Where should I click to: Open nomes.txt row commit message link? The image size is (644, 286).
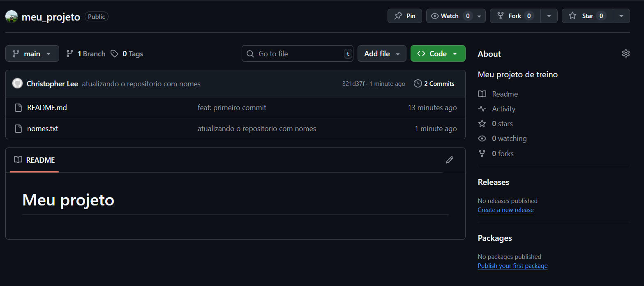[x=257, y=129]
